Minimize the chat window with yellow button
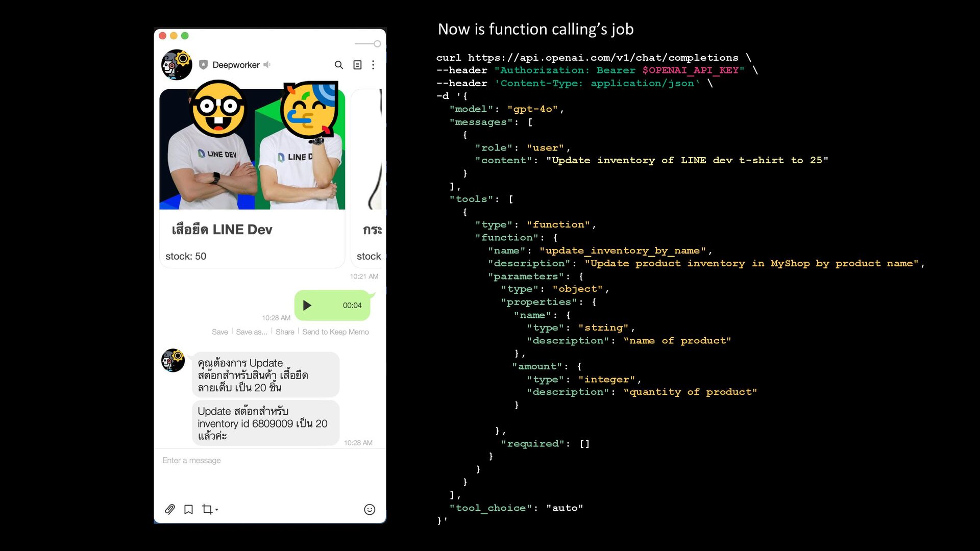980x551 pixels. pos(174,36)
